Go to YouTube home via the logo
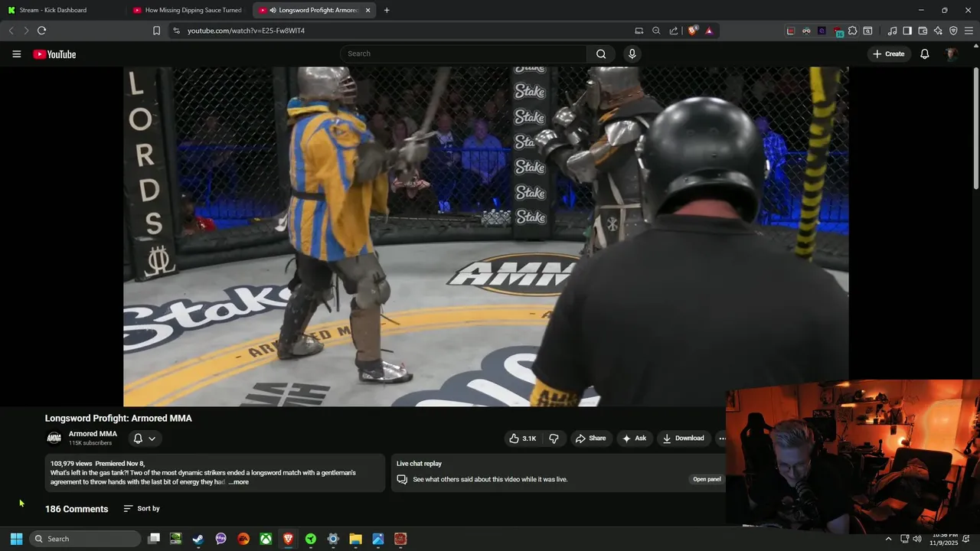Screen dimensions: 980x551 pyautogui.click(x=54, y=54)
